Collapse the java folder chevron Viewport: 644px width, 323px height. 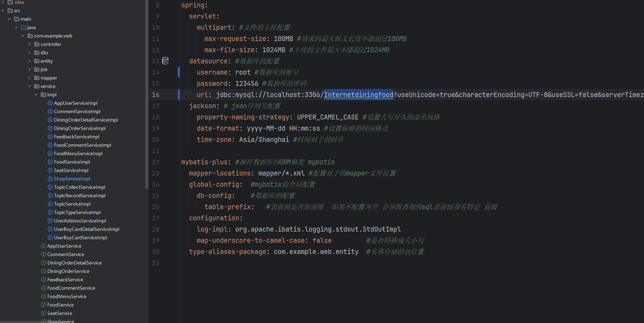[16, 27]
